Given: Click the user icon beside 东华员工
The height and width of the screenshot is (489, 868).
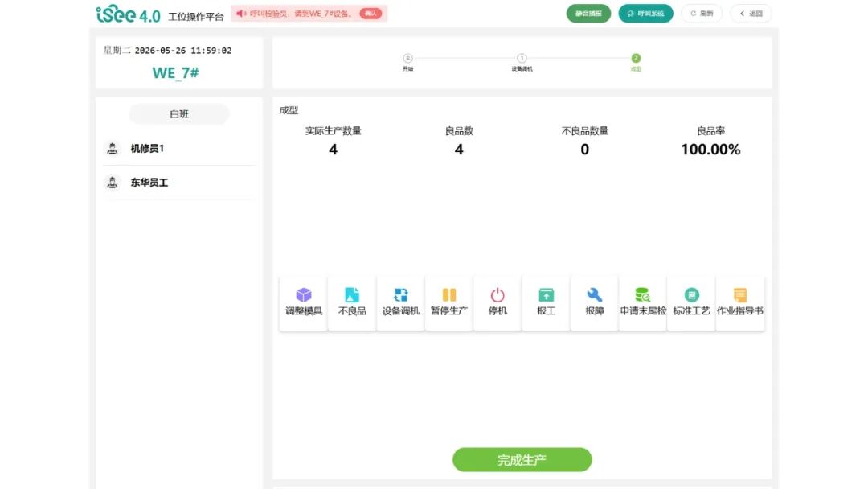Looking at the screenshot, I should (x=113, y=183).
